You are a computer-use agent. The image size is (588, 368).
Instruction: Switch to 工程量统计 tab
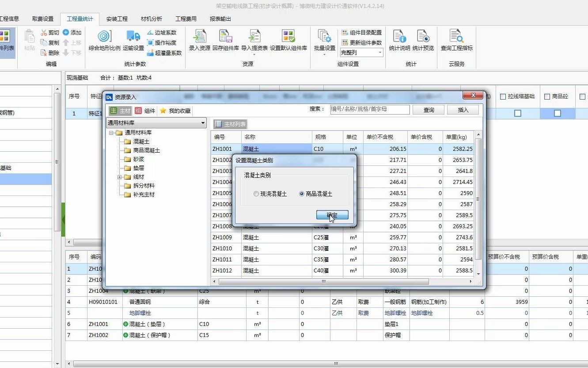click(80, 19)
